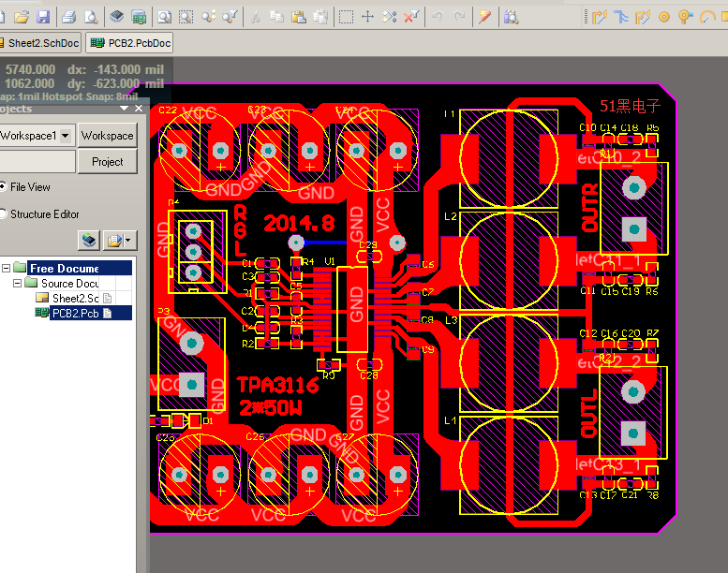Viewport: 728px width, 573px height.
Task: Clear the current filter
Action: point(411,18)
